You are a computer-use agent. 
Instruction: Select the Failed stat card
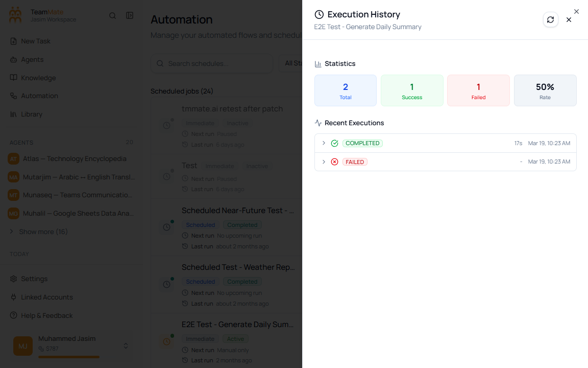click(x=478, y=90)
